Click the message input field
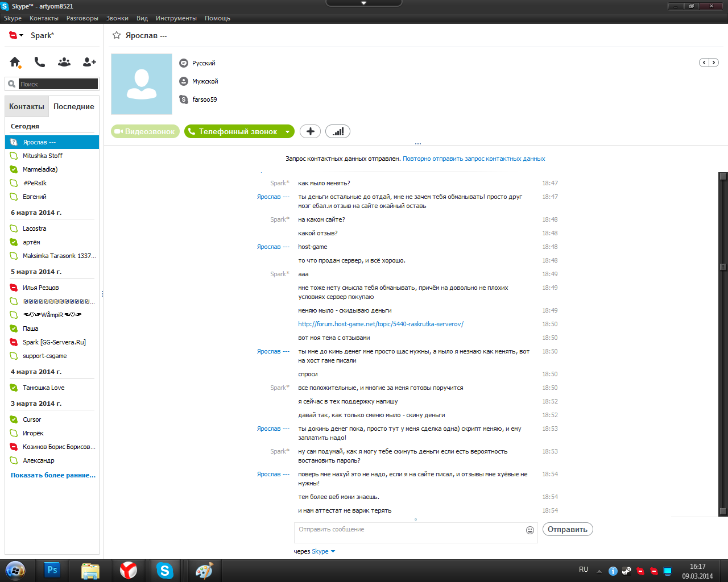This screenshot has width=728, height=582. pos(409,533)
